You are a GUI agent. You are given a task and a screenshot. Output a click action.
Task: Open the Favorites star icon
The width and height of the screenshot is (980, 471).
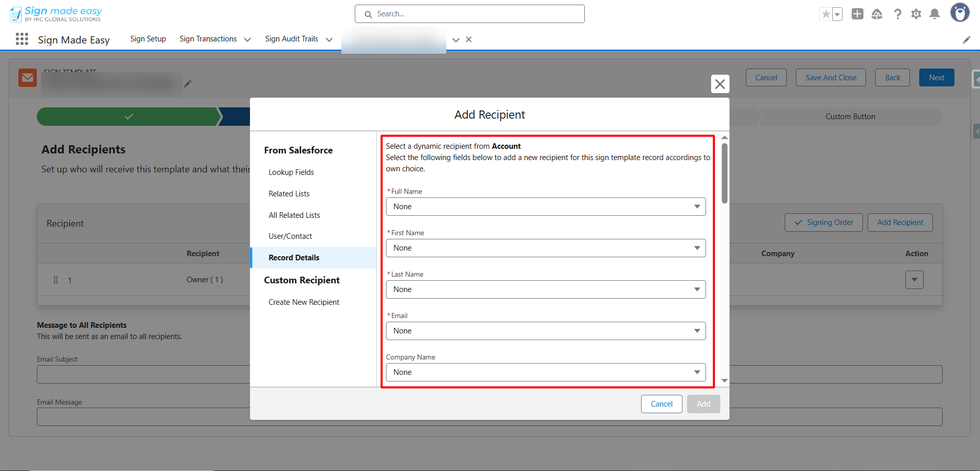[x=826, y=14]
